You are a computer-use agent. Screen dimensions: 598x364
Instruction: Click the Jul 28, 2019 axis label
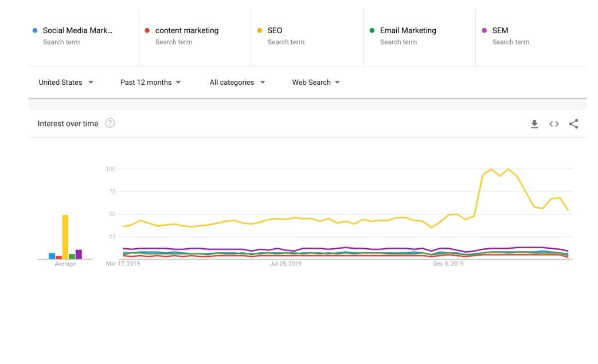286,264
